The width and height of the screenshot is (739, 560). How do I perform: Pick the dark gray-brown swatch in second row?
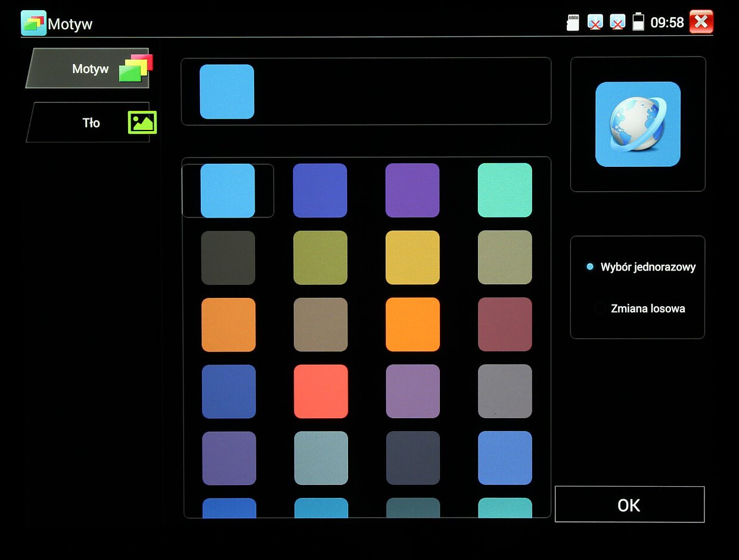[x=228, y=258]
